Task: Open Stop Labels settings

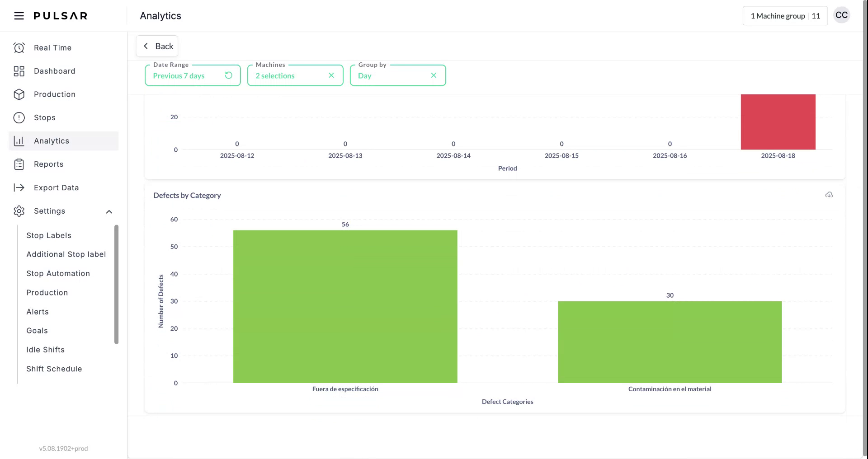Action: 49,235
